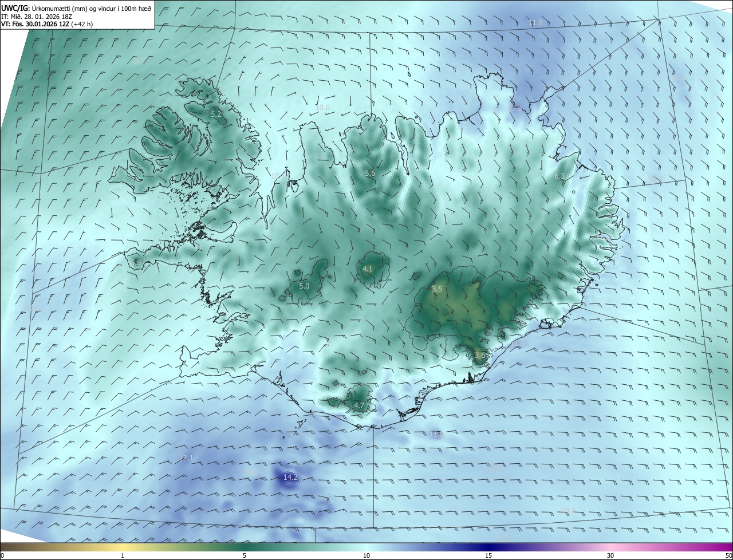Click the precipitable water color scale bar
733x560 pixels.
point(366,547)
